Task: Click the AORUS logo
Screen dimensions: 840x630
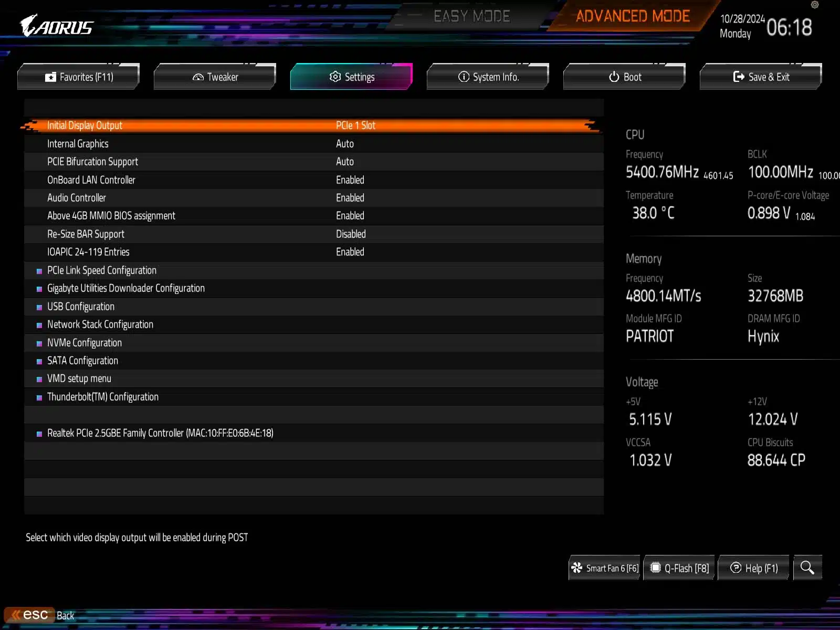Action: click(x=57, y=26)
